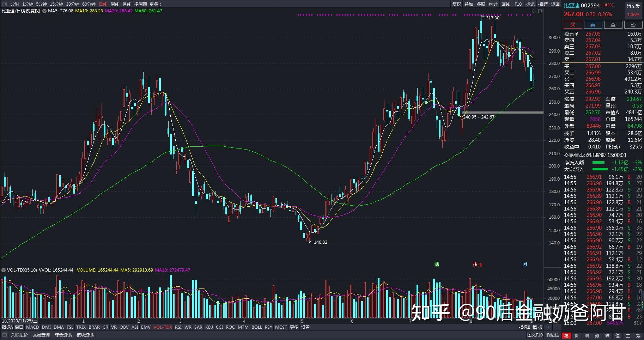Click the 减 event marker on chart
644x340 pixels.
[437, 264]
